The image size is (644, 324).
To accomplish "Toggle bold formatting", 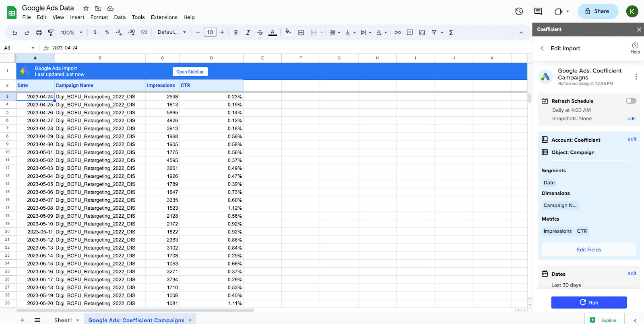I will click(236, 33).
